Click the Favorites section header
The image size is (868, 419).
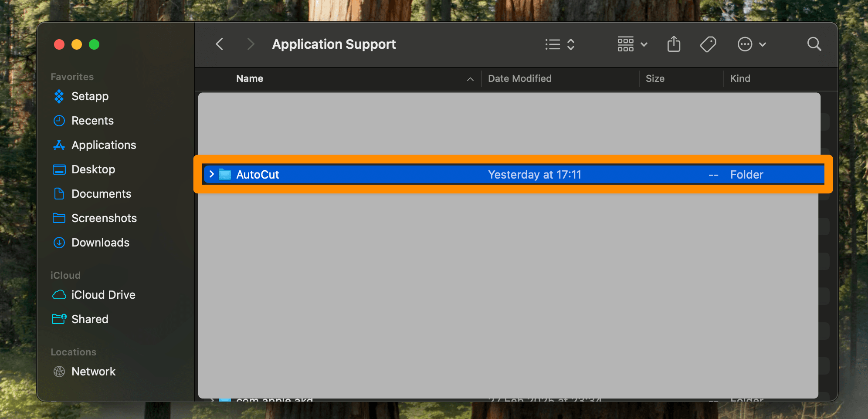click(x=72, y=77)
